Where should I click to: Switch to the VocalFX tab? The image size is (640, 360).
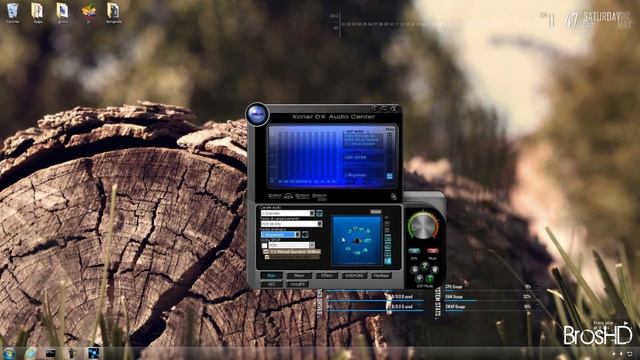[298, 284]
